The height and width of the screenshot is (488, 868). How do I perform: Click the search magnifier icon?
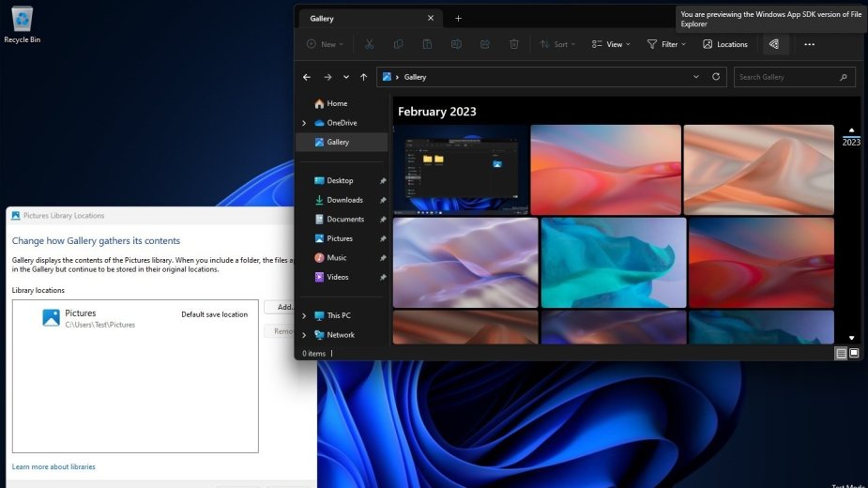(843, 78)
